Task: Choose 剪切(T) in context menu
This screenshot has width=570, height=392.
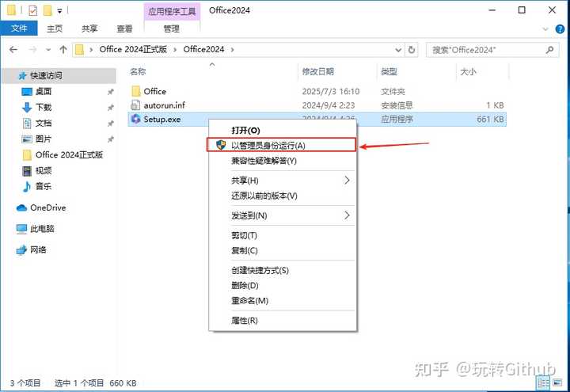Action: click(x=282, y=235)
